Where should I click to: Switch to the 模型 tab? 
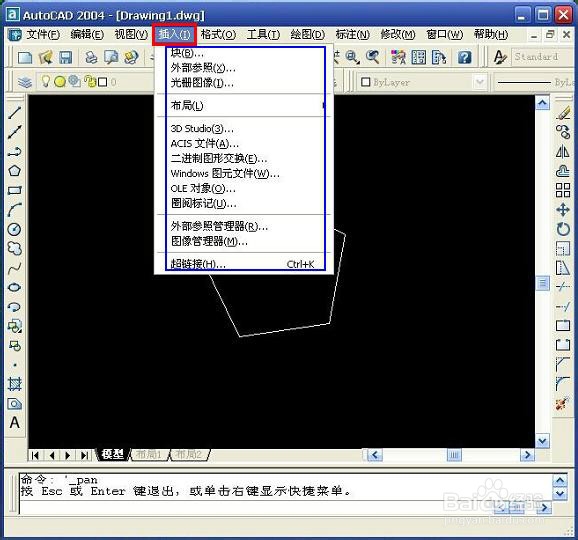113,455
